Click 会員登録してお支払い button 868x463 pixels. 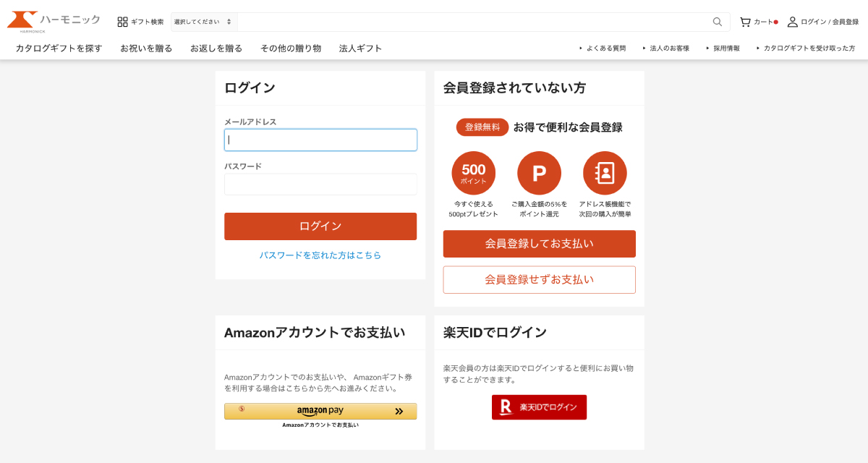[540, 244]
